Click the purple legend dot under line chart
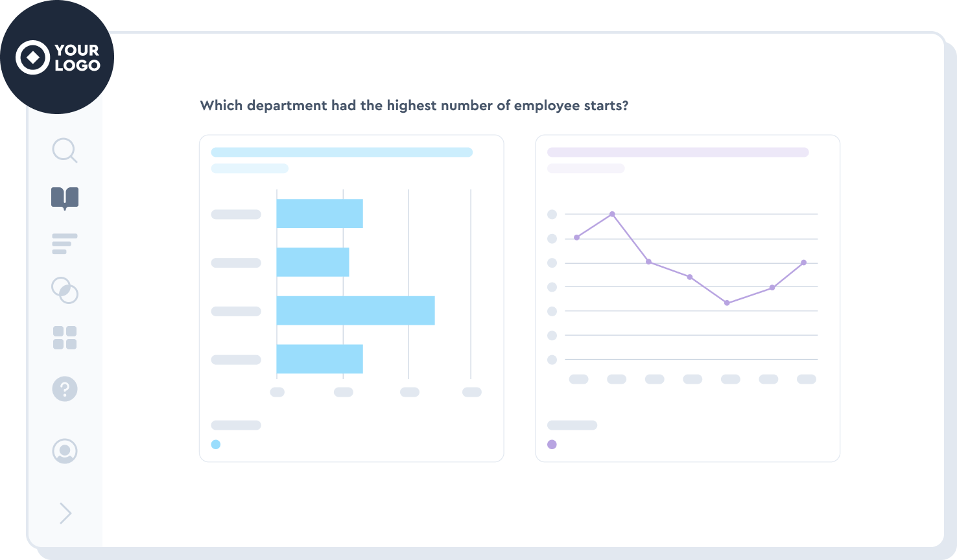The image size is (957, 560). point(552,445)
